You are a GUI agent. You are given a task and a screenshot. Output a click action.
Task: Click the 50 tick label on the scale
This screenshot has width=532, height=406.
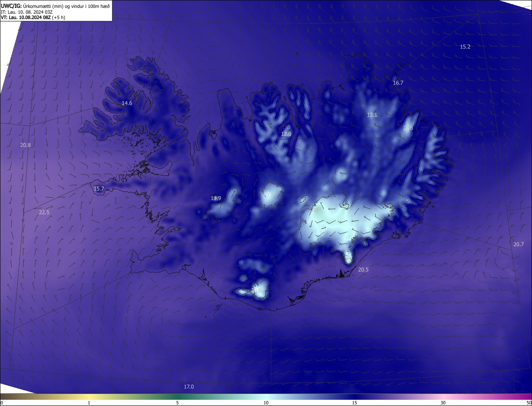tap(529, 403)
